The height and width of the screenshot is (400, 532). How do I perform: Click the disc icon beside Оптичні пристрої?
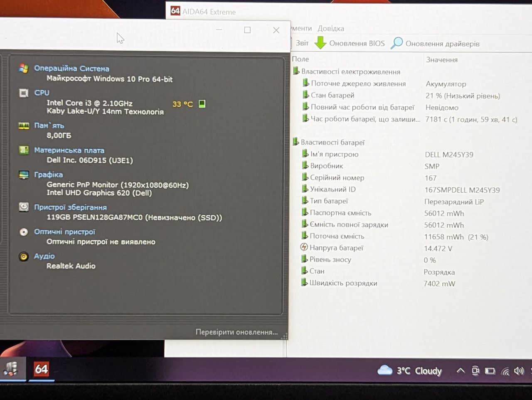coord(24,232)
